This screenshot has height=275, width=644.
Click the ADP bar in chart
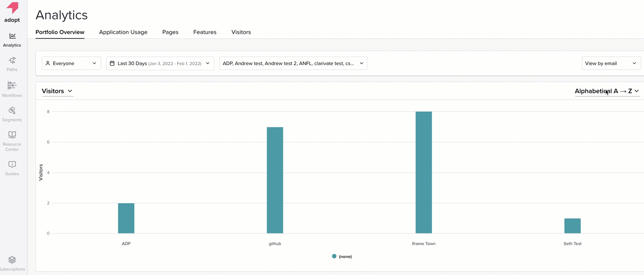pos(126,218)
